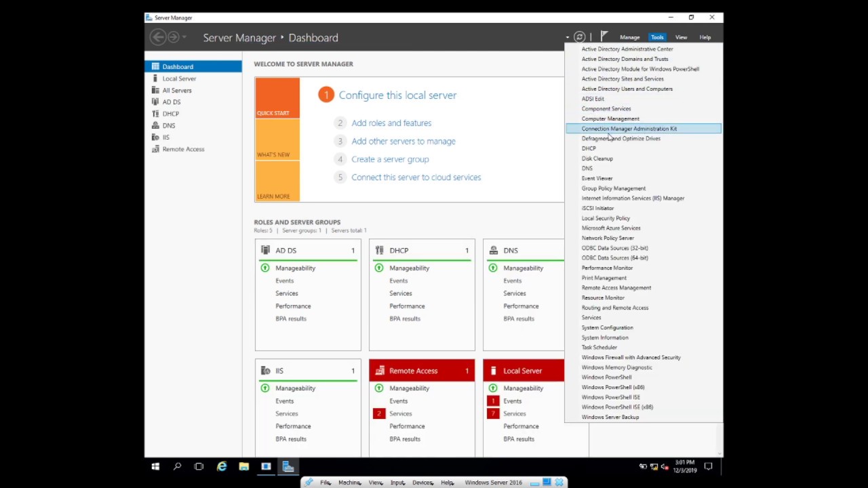Launch Connection Manager Administration Kit
Screen dimensions: 868x488
point(643,129)
